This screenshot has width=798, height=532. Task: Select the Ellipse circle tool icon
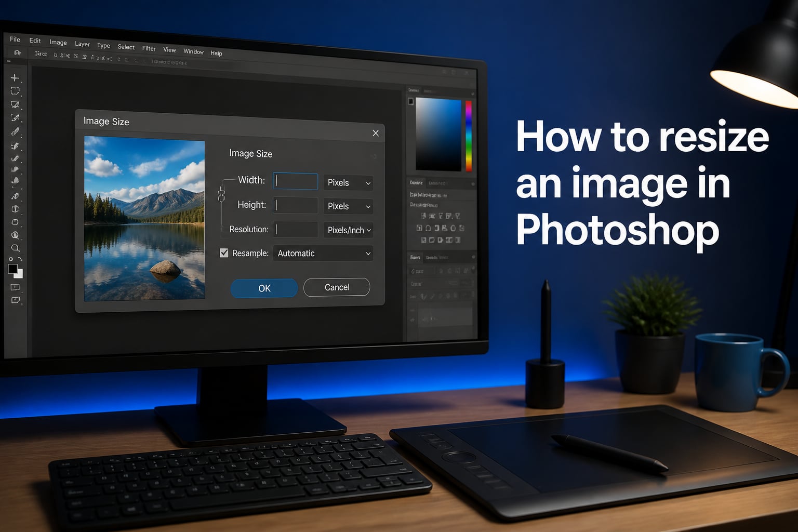pyautogui.click(x=15, y=222)
